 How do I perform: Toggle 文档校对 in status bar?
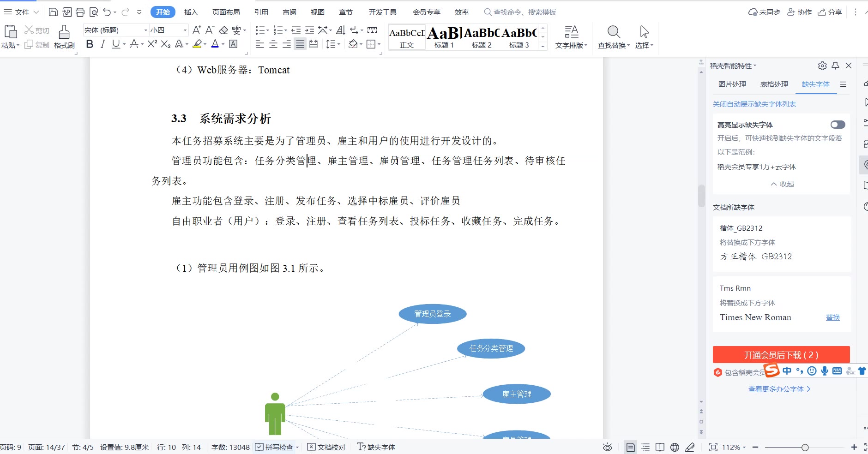[x=326, y=447]
